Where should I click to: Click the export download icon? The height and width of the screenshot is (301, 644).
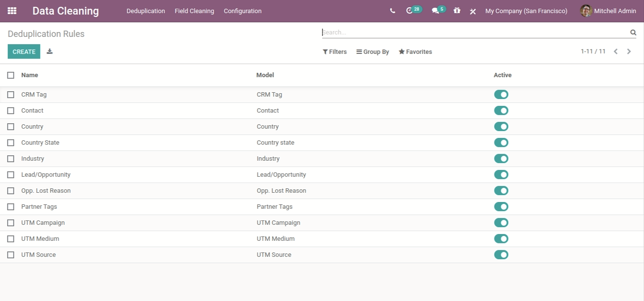49,51
